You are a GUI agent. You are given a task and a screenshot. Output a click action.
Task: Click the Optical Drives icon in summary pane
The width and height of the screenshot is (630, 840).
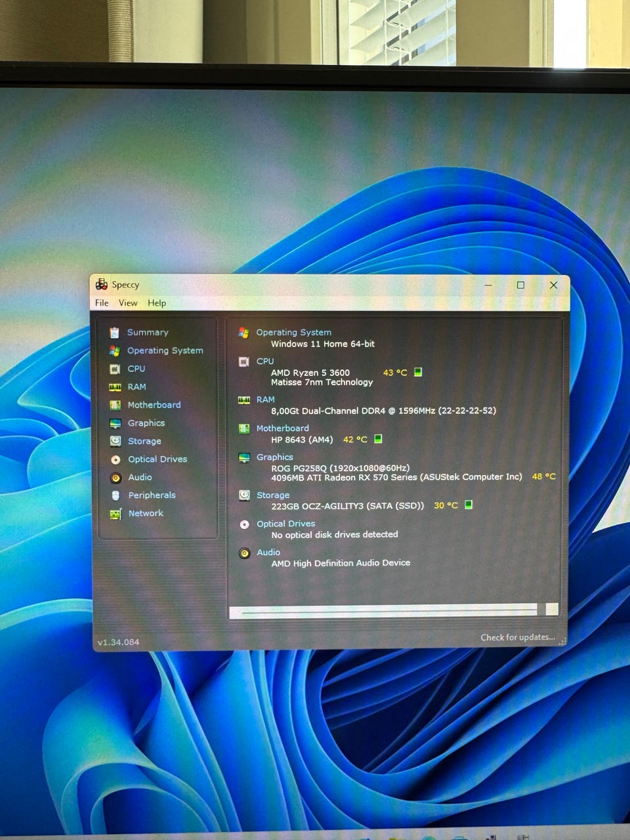(x=244, y=524)
